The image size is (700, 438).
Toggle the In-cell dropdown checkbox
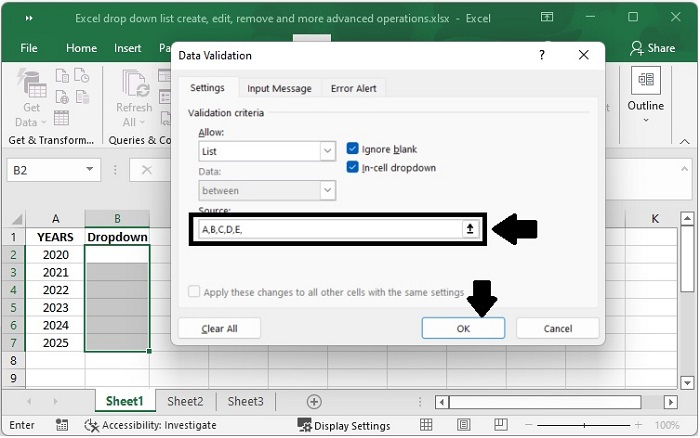click(x=352, y=167)
